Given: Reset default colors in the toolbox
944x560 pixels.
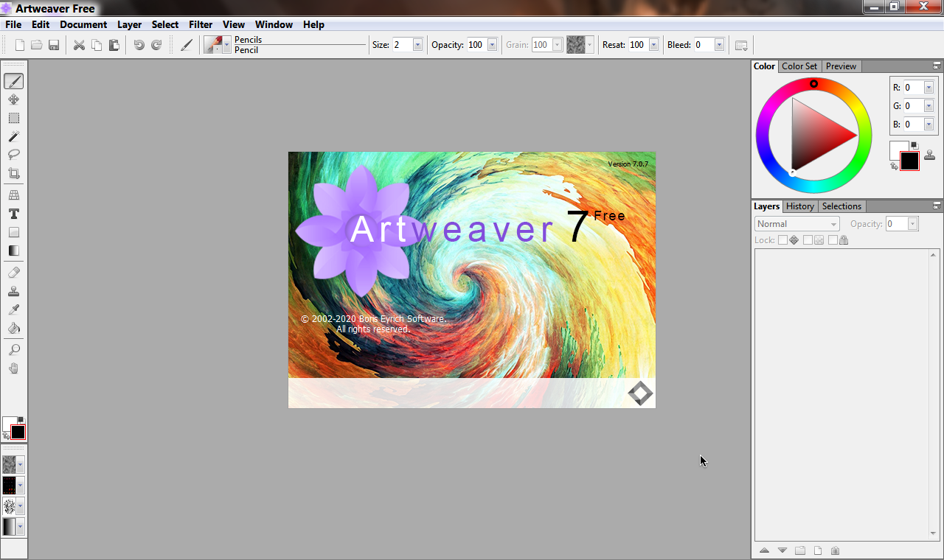Looking at the screenshot, I should 20,420.
